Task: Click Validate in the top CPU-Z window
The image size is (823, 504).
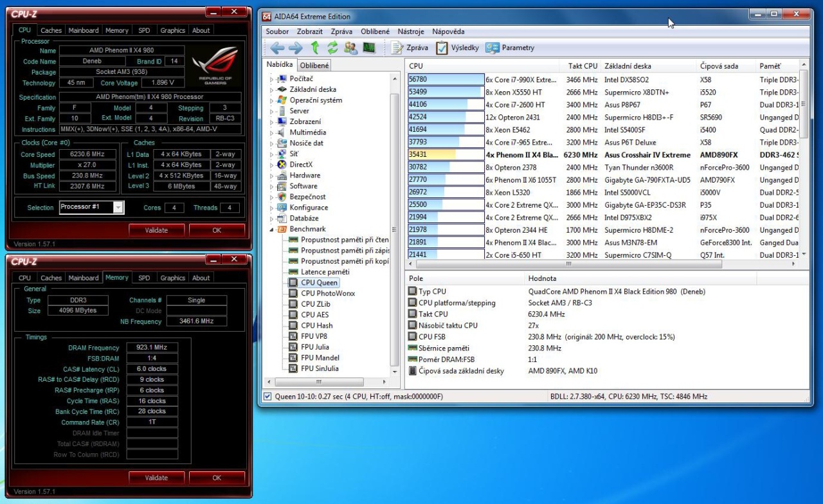Action: pyautogui.click(x=156, y=230)
